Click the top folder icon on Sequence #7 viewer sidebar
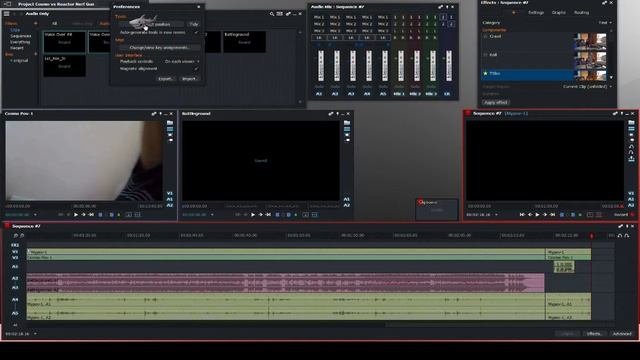The height and width of the screenshot is (360, 640). 631,122
